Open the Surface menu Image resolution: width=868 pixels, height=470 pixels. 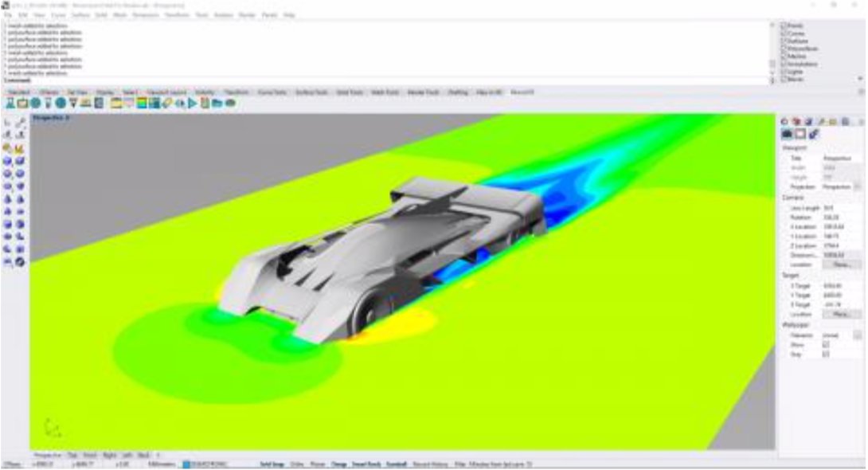point(80,15)
